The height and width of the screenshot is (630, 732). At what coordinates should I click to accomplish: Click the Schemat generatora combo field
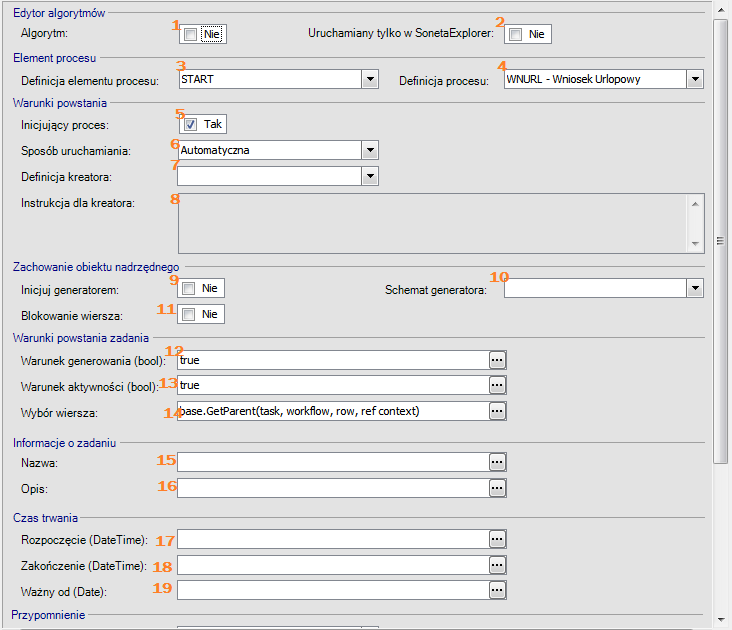click(x=596, y=288)
